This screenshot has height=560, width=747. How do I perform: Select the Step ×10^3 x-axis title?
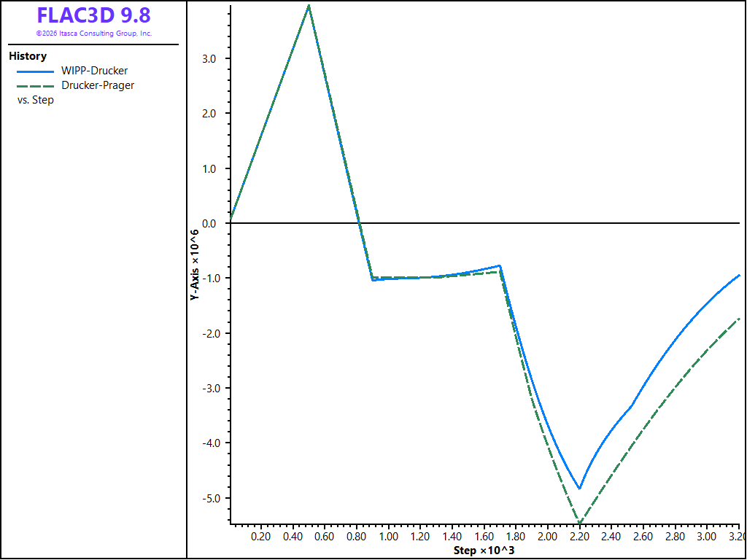pos(484,551)
